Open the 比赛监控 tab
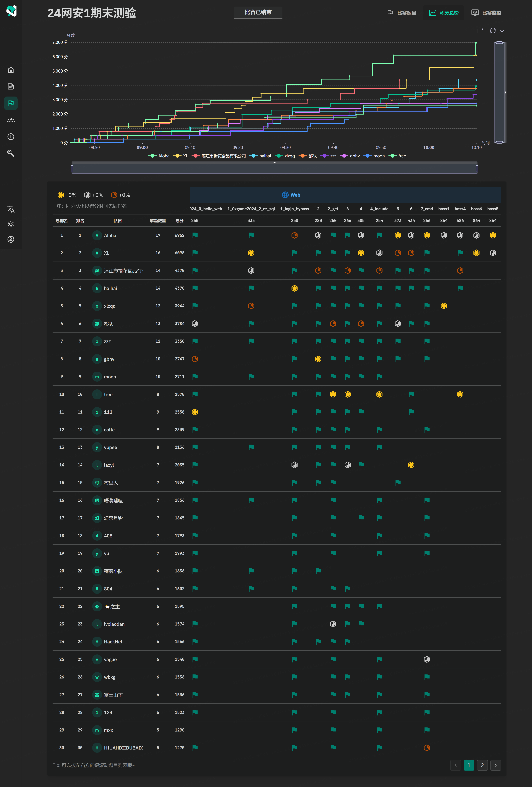The image size is (532, 787). (x=486, y=13)
